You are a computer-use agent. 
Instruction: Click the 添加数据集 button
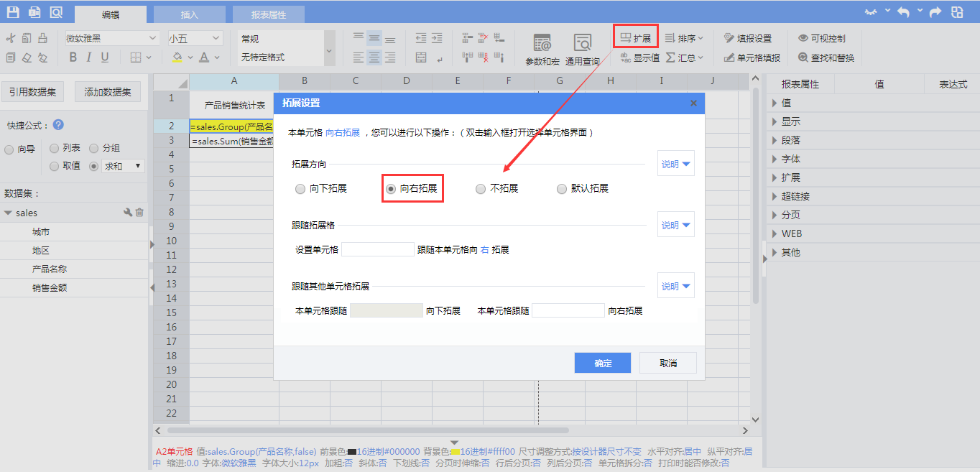tap(108, 92)
